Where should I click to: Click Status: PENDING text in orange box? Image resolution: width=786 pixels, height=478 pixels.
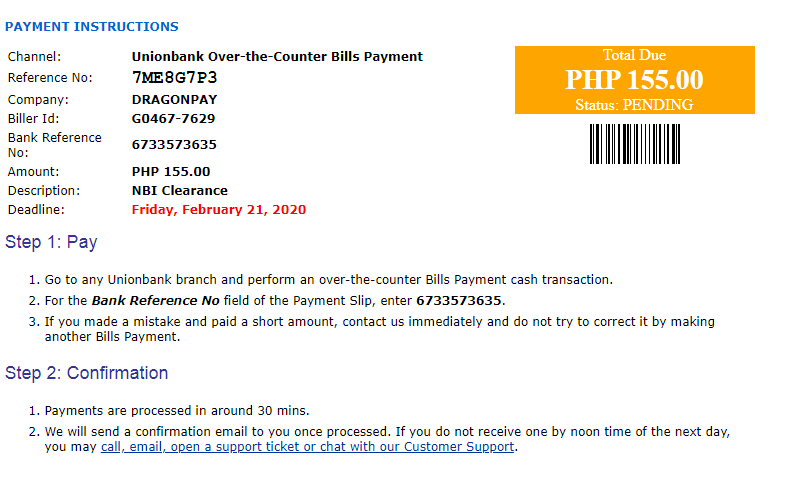(x=634, y=105)
